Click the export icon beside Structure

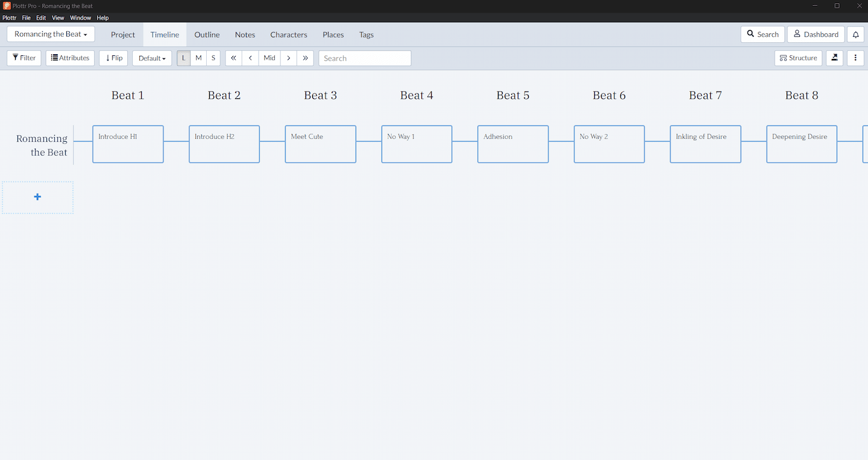[834, 58]
